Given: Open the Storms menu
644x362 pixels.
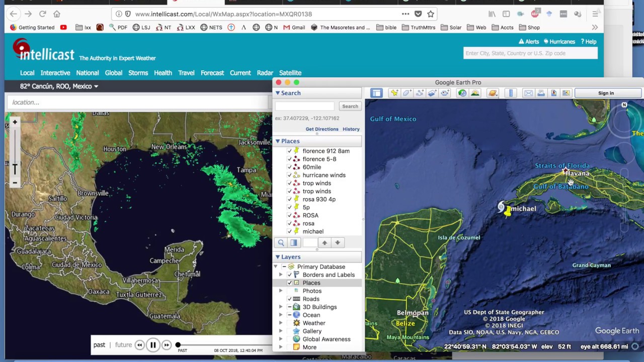Looking at the screenshot, I should [138, 73].
